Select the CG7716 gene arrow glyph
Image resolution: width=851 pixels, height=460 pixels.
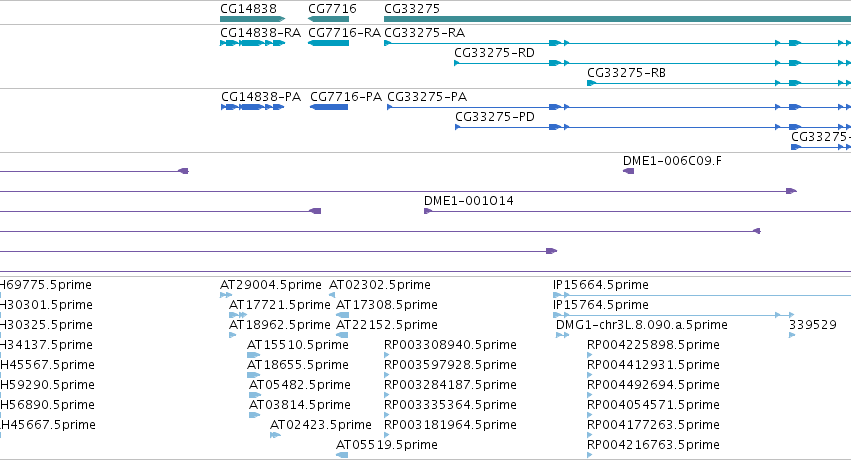coord(328,19)
